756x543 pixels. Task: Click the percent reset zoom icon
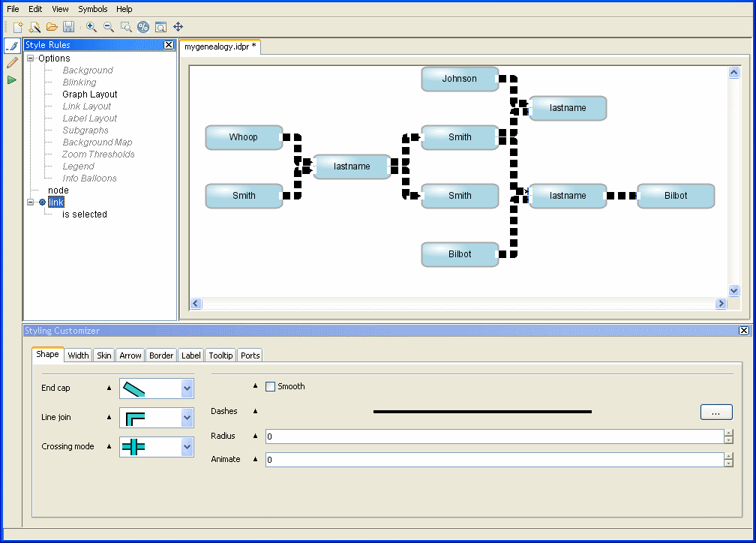click(143, 27)
